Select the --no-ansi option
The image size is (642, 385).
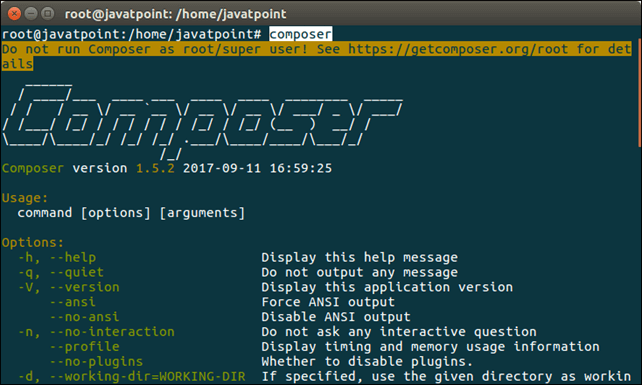(84, 317)
